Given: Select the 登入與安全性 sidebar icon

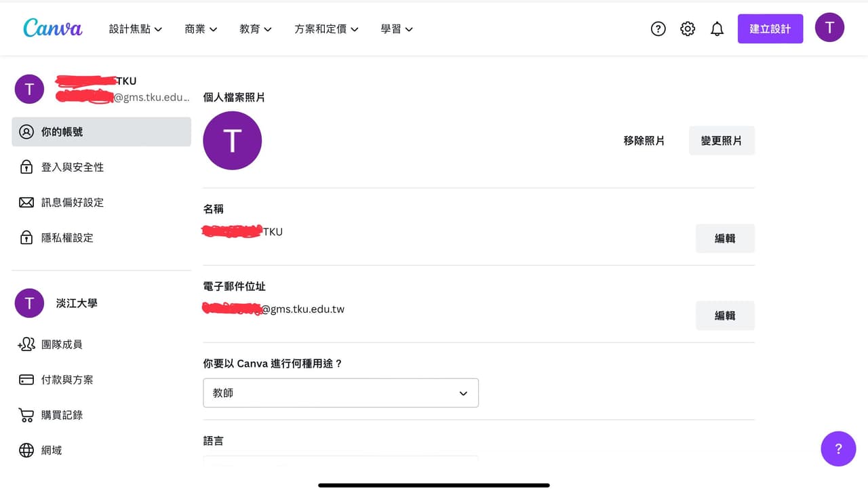Looking at the screenshot, I should point(26,167).
